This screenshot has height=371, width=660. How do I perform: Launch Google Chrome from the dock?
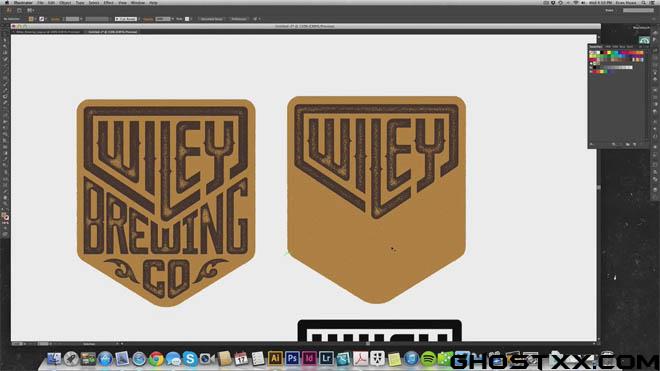[x=156, y=359]
